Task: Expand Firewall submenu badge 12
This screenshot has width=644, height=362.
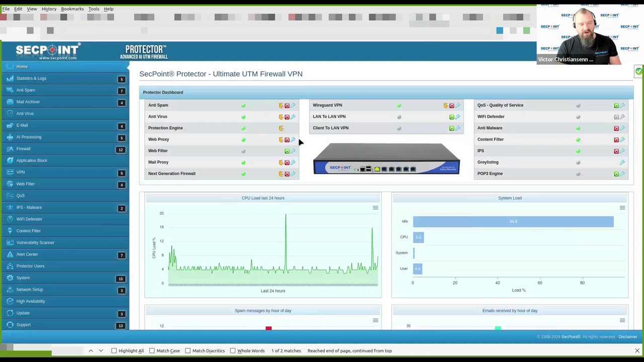Action: [x=120, y=150]
